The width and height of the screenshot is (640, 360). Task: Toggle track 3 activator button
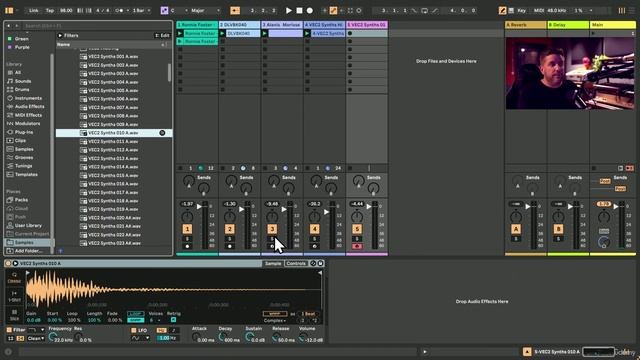[272, 229]
